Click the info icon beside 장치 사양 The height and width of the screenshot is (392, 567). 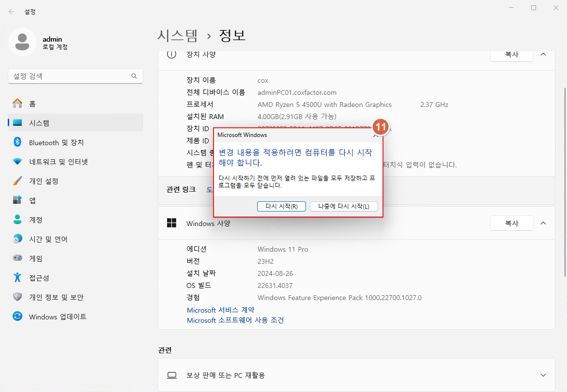pyautogui.click(x=171, y=54)
